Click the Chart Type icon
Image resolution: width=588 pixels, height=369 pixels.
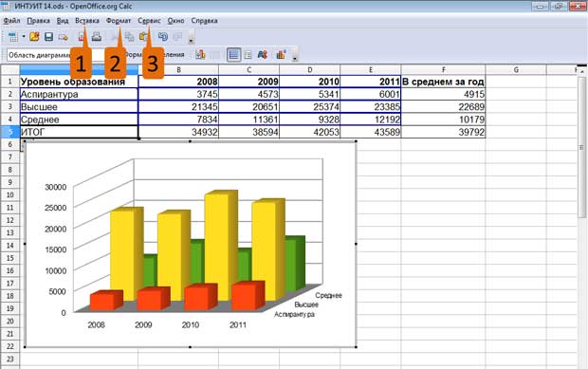click(200, 55)
